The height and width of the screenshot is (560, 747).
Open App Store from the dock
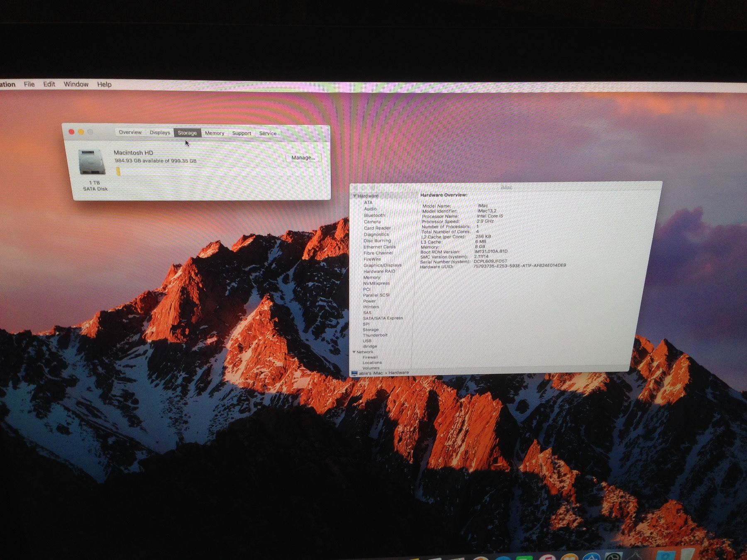(x=591, y=557)
